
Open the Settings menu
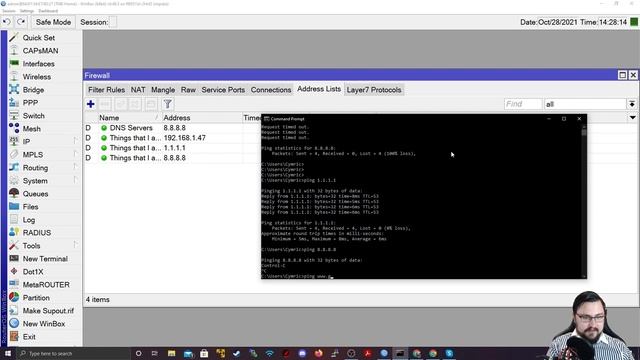[27, 11]
